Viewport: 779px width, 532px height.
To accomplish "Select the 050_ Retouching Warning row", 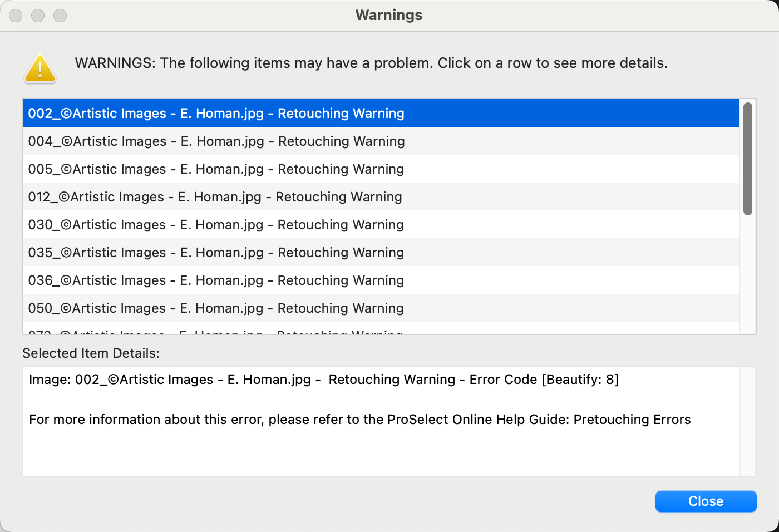I will click(216, 308).
